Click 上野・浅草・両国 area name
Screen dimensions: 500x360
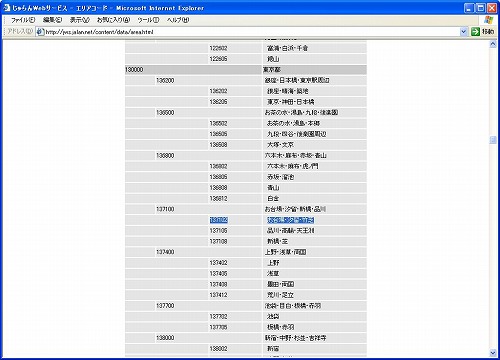click(x=285, y=252)
